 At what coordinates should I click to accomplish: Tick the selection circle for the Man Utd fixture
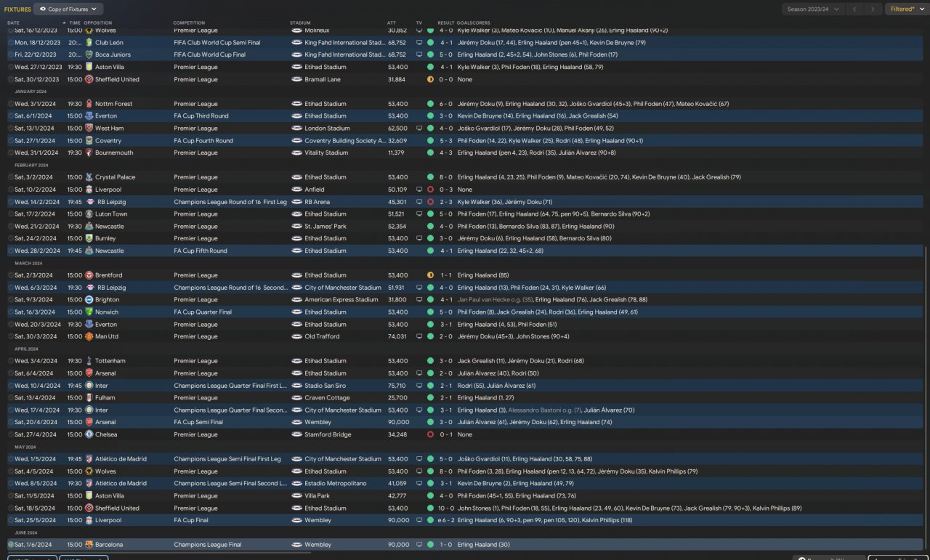[x=11, y=337]
